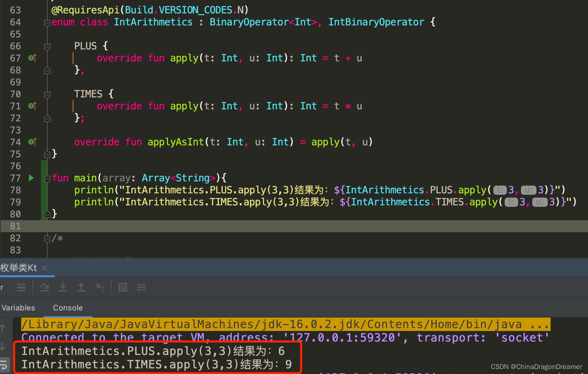Click the 't * u' expression on line 71

(348, 106)
